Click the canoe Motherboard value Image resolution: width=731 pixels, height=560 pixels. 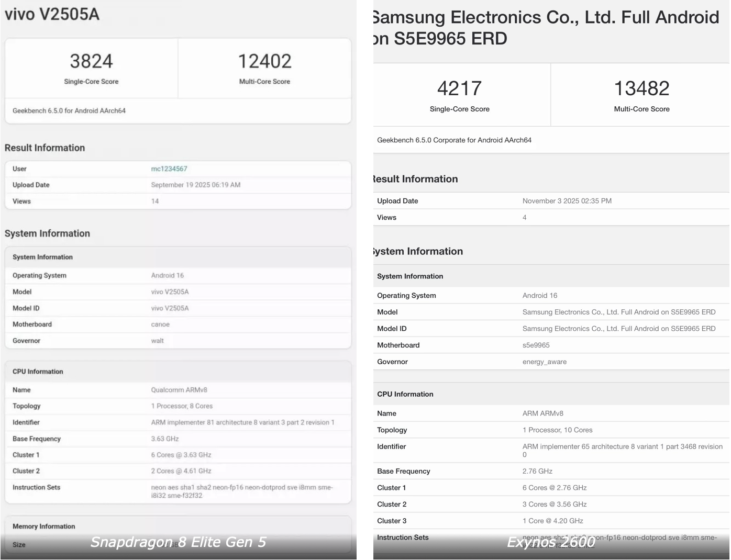tap(160, 324)
